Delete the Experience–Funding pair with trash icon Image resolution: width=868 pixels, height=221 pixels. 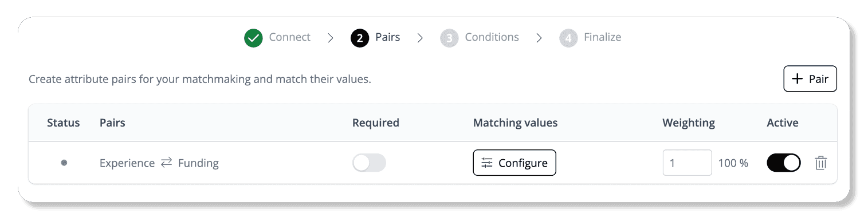tap(820, 163)
